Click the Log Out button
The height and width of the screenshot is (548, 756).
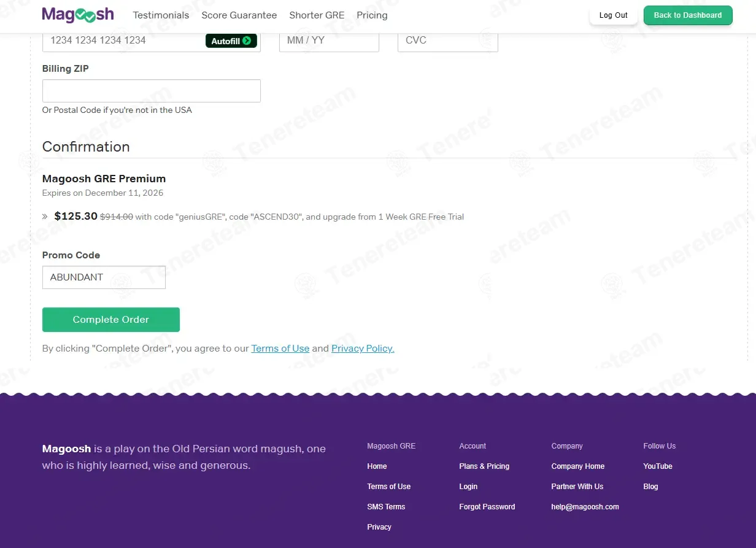[614, 15]
